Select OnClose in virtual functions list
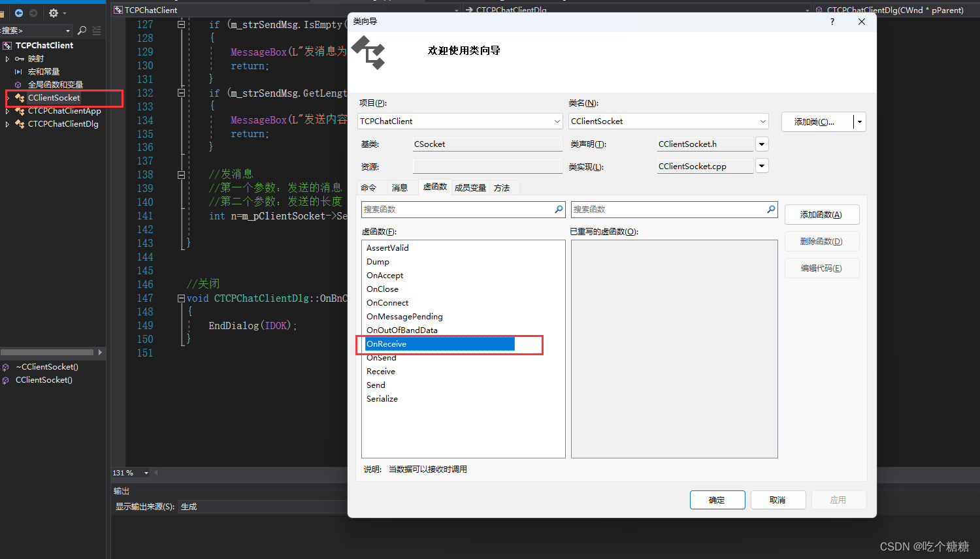 pos(382,289)
